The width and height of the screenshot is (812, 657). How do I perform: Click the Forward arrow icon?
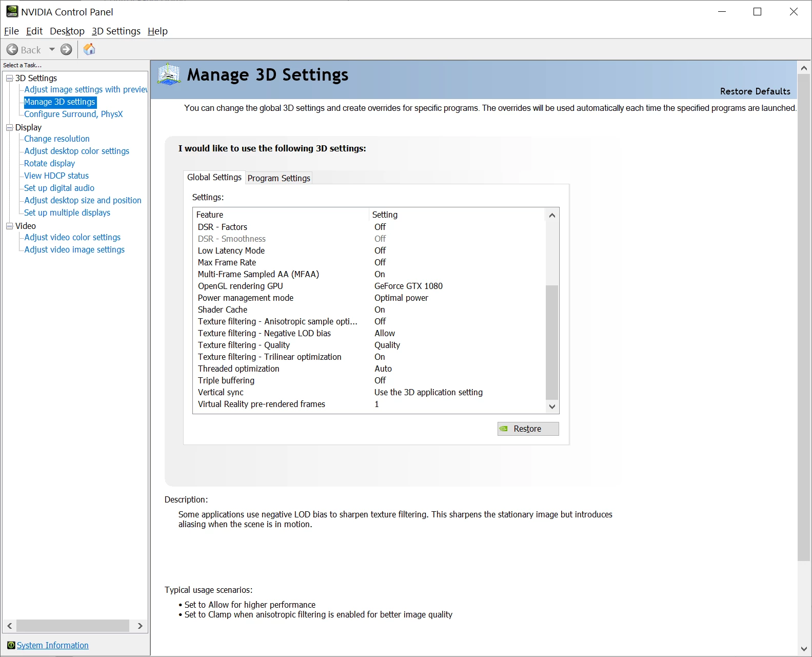click(66, 50)
